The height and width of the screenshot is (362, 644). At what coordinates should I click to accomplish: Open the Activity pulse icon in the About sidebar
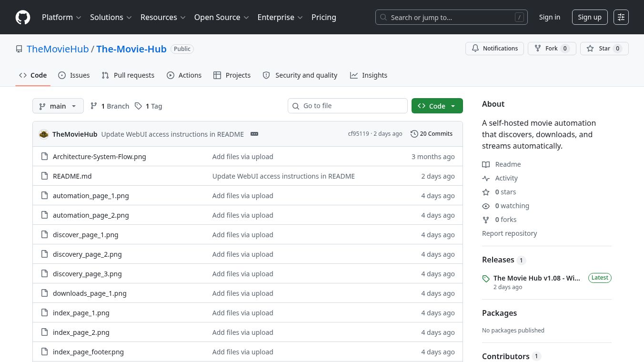click(486, 178)
